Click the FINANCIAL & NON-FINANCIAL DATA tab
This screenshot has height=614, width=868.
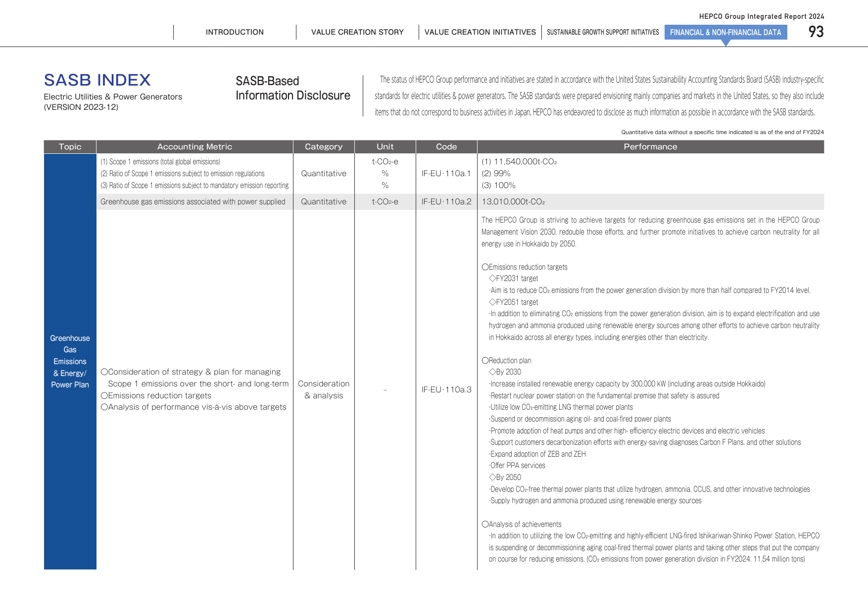pyautogui.click(x=725, y=32)
